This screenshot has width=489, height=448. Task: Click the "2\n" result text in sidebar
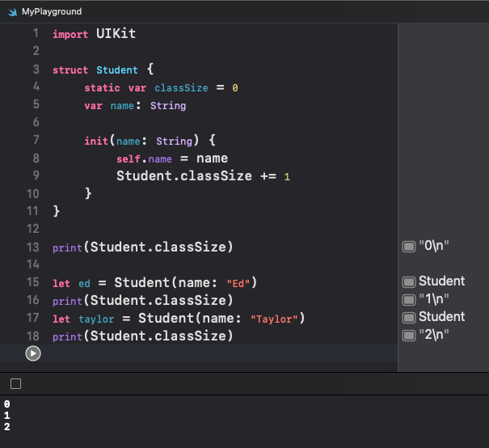click(434, 335)
